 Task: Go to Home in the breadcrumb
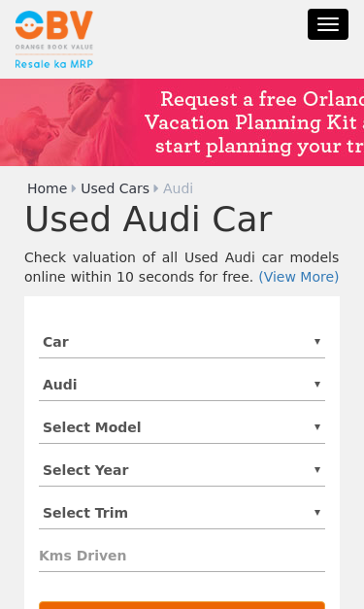(x=47, y=188)
